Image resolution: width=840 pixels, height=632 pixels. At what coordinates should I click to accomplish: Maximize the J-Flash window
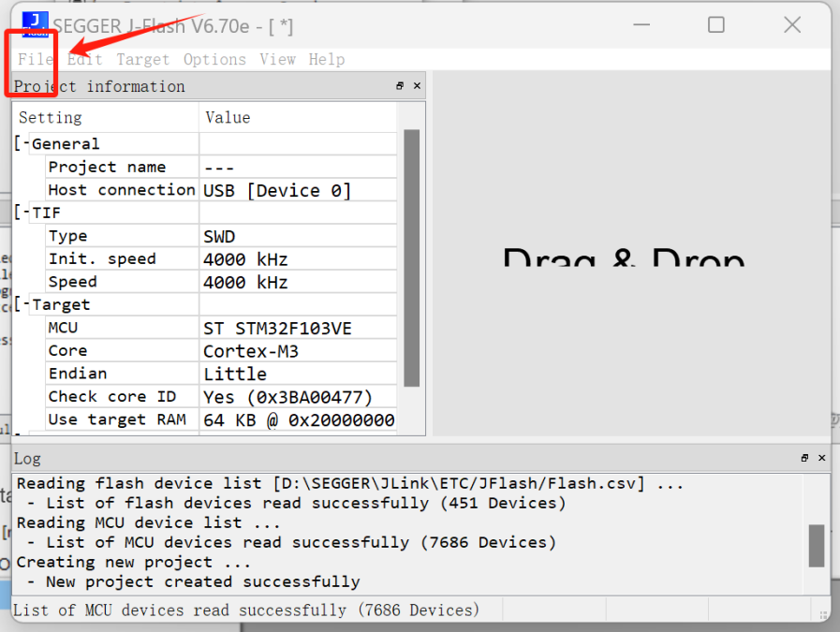(x=716, y=25)
